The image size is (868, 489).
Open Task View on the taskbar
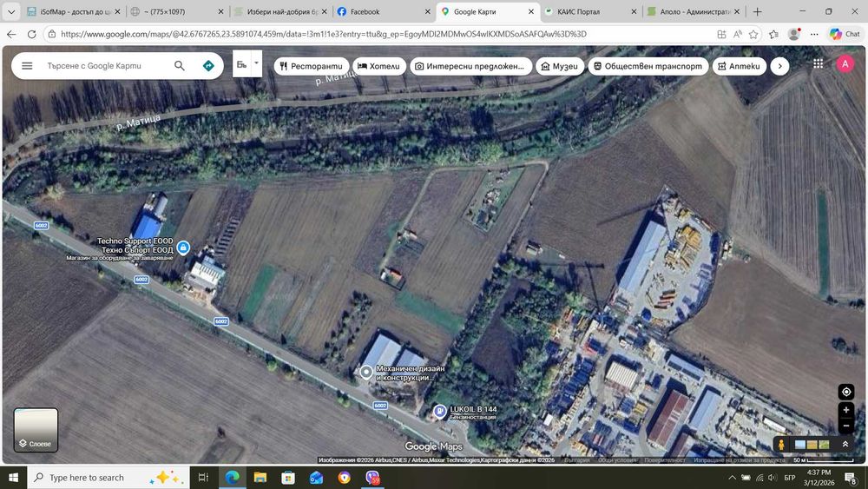[x=203, y=478]
